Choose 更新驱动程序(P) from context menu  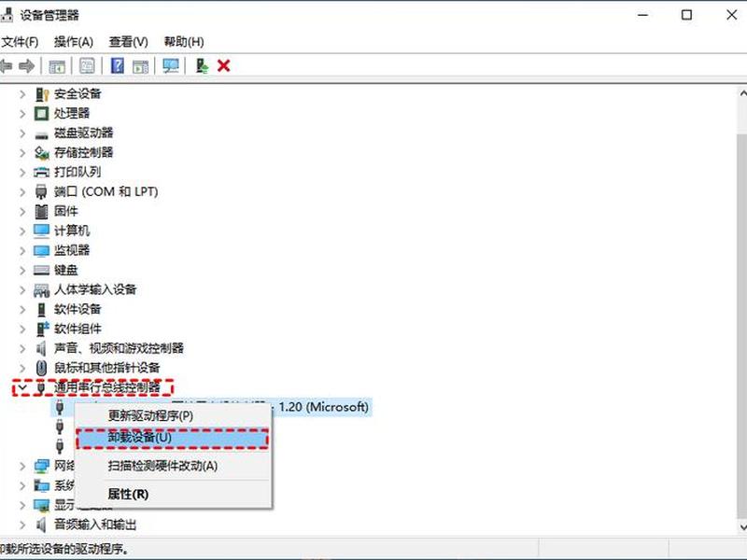pyautogui.click(x=174, y=415)
